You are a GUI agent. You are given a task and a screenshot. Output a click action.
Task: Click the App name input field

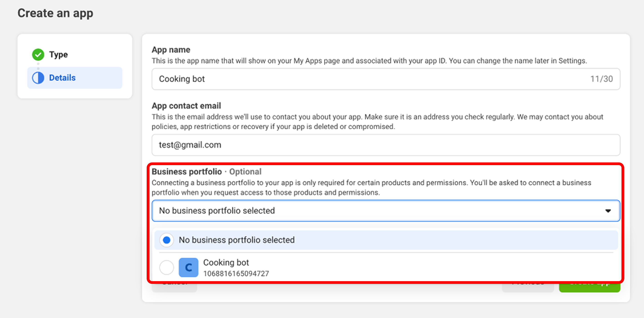point(386,79)
